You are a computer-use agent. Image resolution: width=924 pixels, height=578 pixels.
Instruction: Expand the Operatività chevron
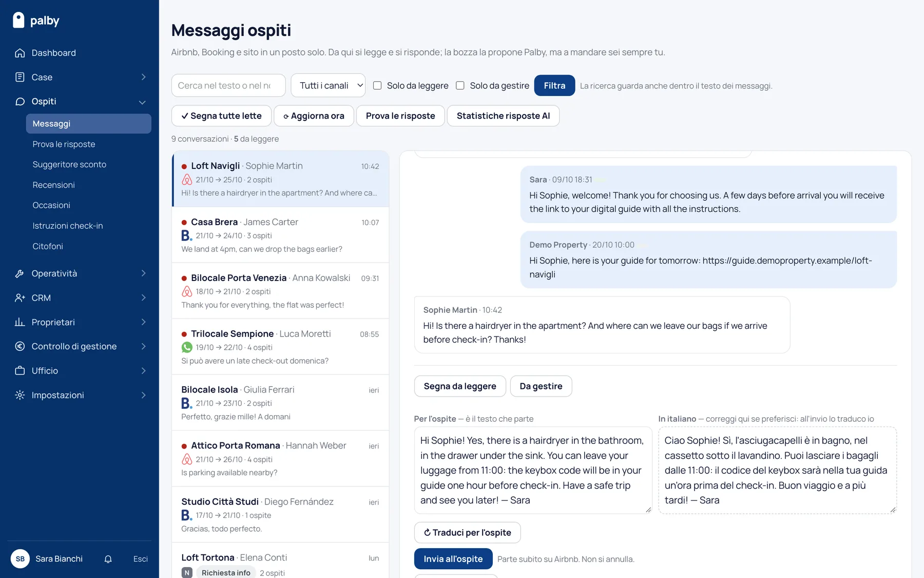(x=143, y=273)
